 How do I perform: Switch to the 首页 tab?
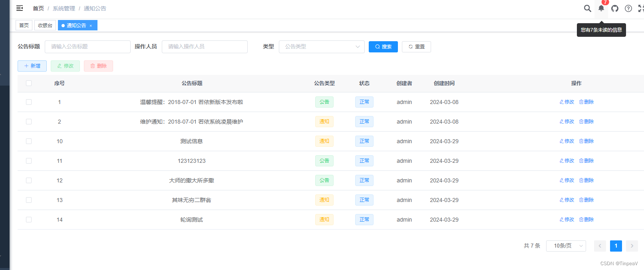click(24, 25)
